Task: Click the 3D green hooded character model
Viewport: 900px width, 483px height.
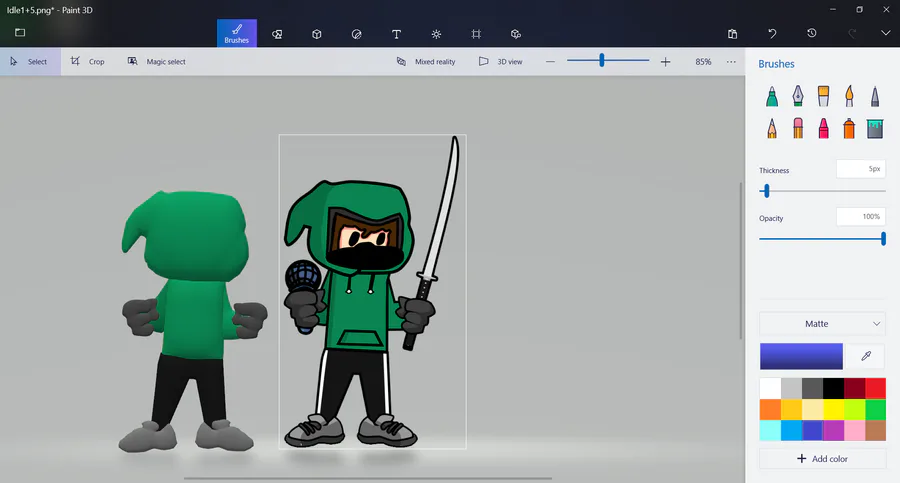Action: [192, 322]
